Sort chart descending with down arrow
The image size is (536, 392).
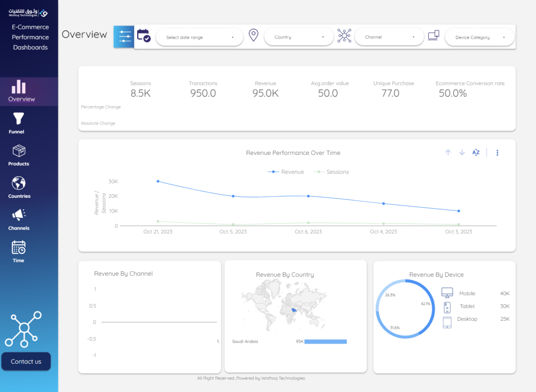click(462, 152)
